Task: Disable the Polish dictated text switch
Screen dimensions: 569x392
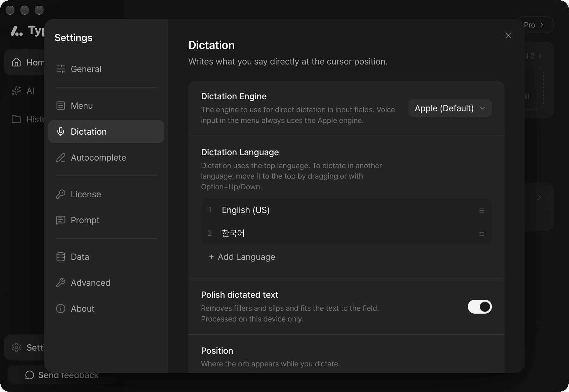Action: click(x=480, y=307)
